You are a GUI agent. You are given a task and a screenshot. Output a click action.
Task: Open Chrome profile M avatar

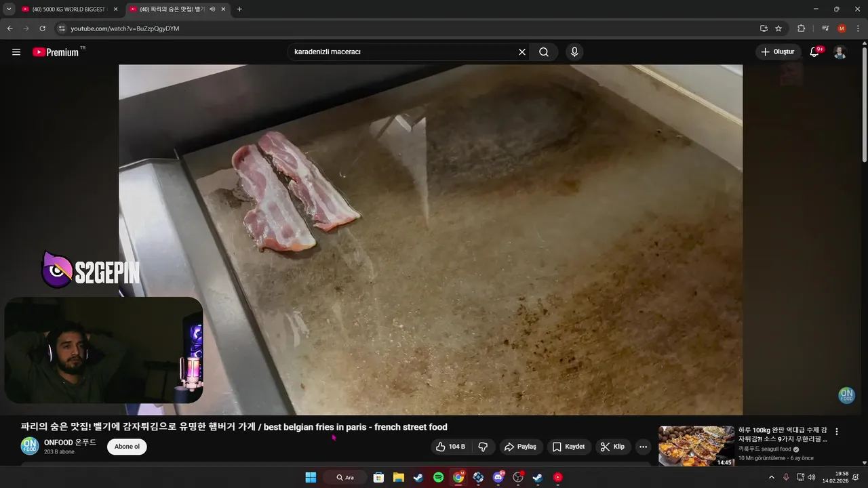pos(842,28)
